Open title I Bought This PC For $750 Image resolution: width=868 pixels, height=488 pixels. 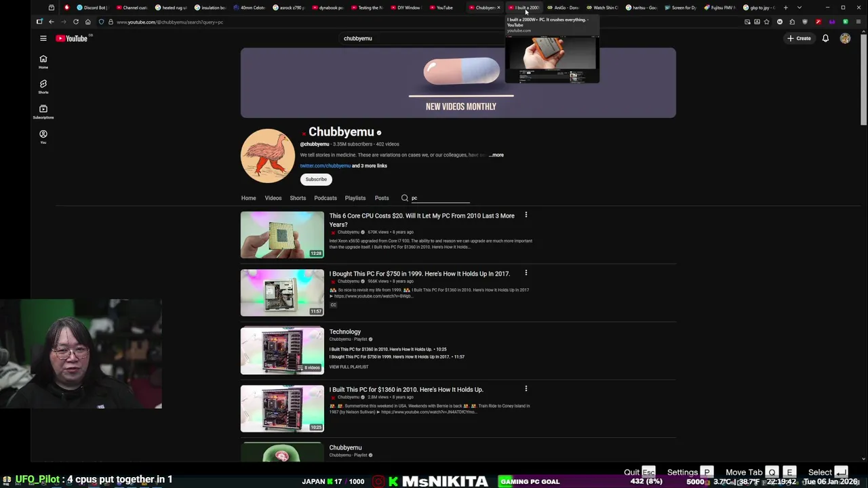tap(420, 274)
